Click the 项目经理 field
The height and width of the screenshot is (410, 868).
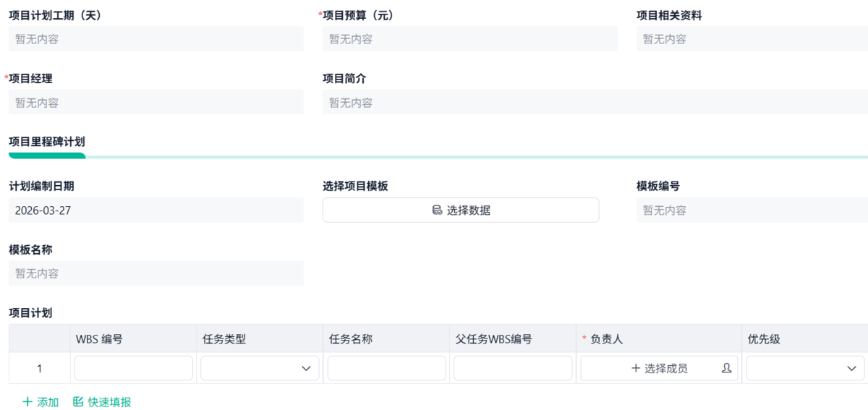(x=156, y=103)
